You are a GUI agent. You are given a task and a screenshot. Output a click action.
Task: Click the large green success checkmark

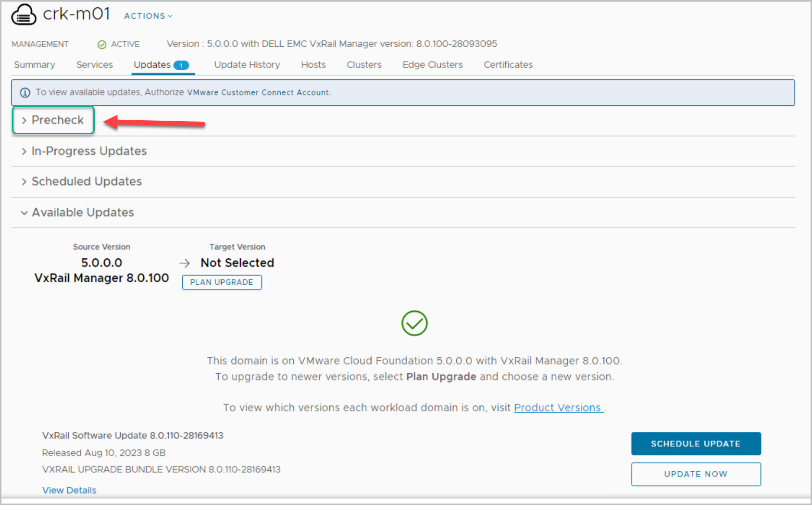pos(414,323)
